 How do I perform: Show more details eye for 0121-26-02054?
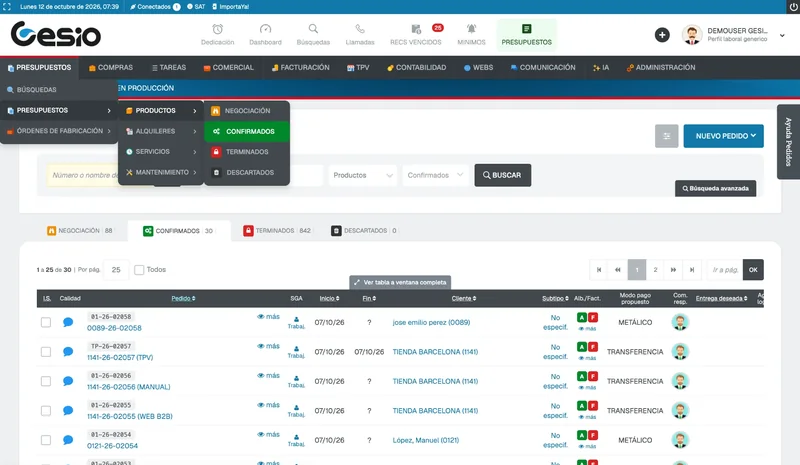268,434
